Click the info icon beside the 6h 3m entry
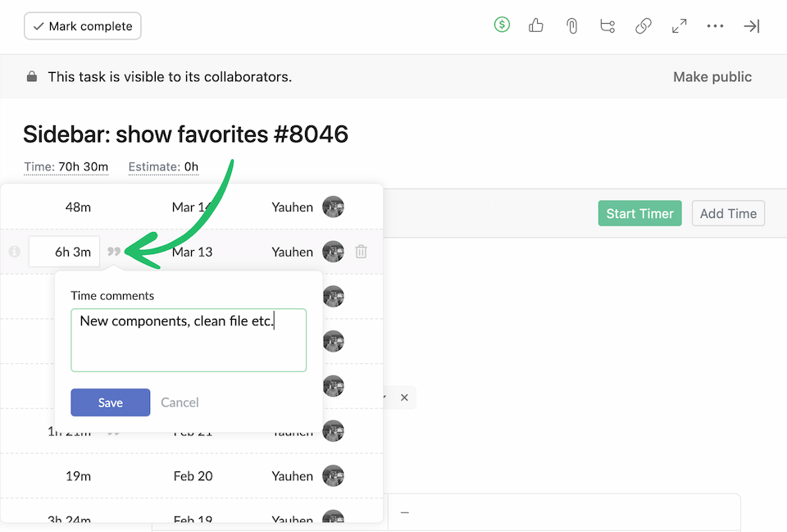787x532 pixels. [x=14, y=252]
